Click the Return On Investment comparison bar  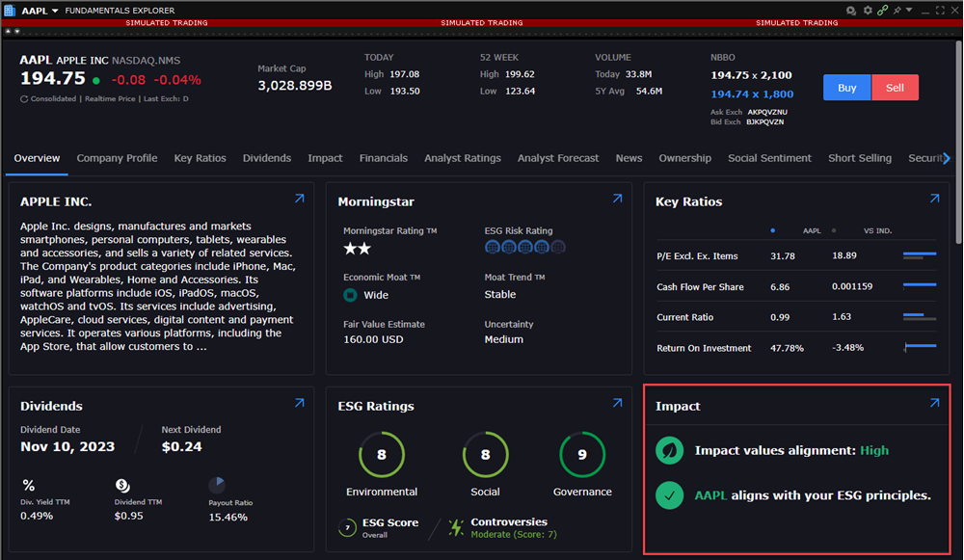point(920,347)
